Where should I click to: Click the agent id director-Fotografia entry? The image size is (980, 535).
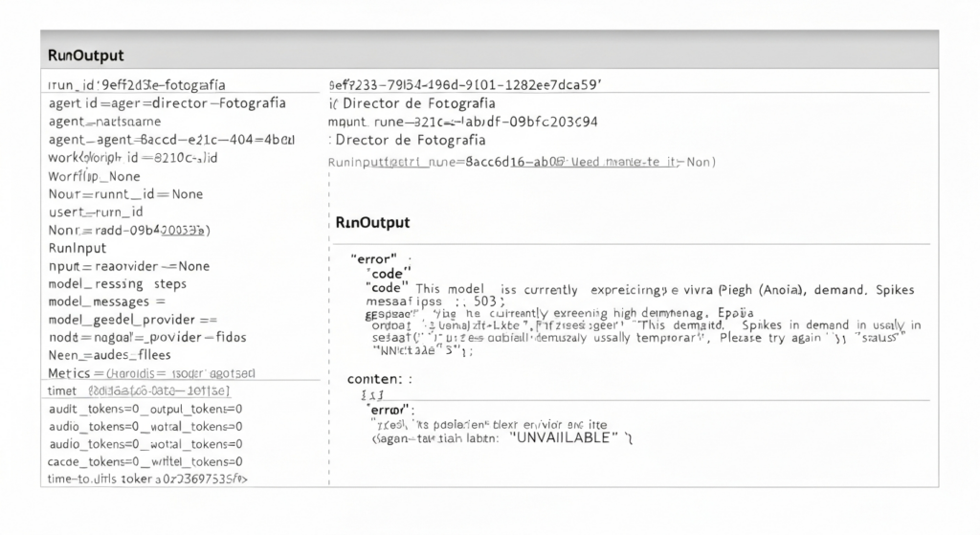167,103
